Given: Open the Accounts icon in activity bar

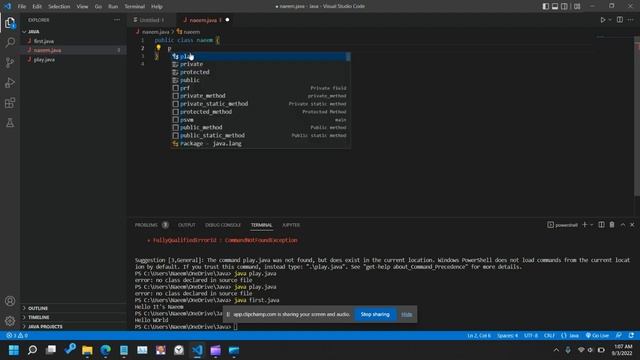Looking at the screenshot, I should pyautogui.click(x=10, y=301).
